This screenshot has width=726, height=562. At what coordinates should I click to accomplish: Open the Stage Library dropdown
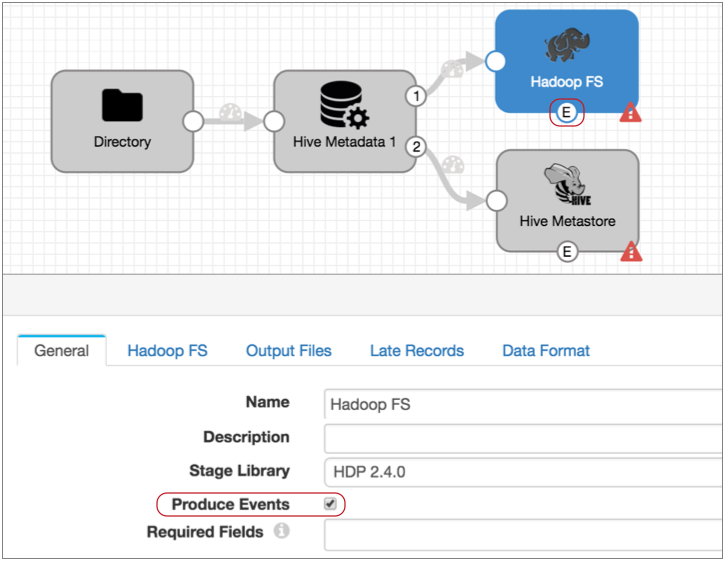click(x=522, y=471)
